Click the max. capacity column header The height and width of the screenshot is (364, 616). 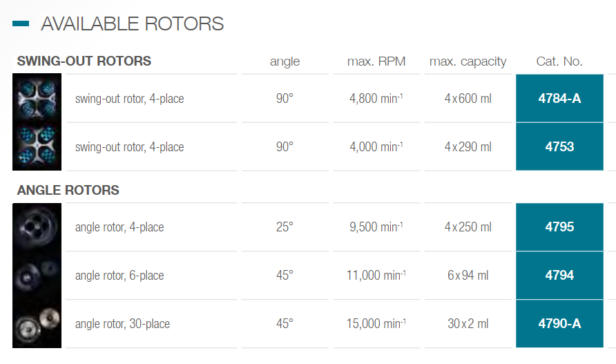point(468,61)
